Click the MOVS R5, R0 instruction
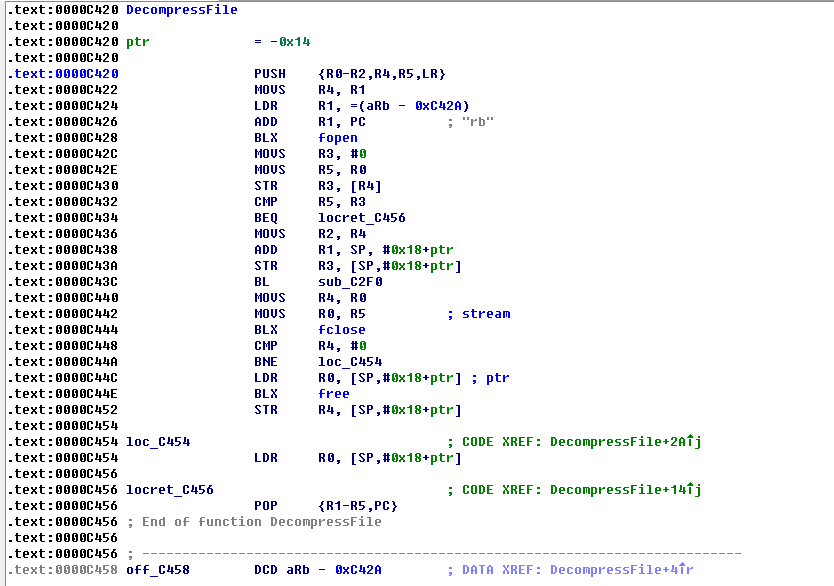 pyautogui.click(x=310, y=170)
